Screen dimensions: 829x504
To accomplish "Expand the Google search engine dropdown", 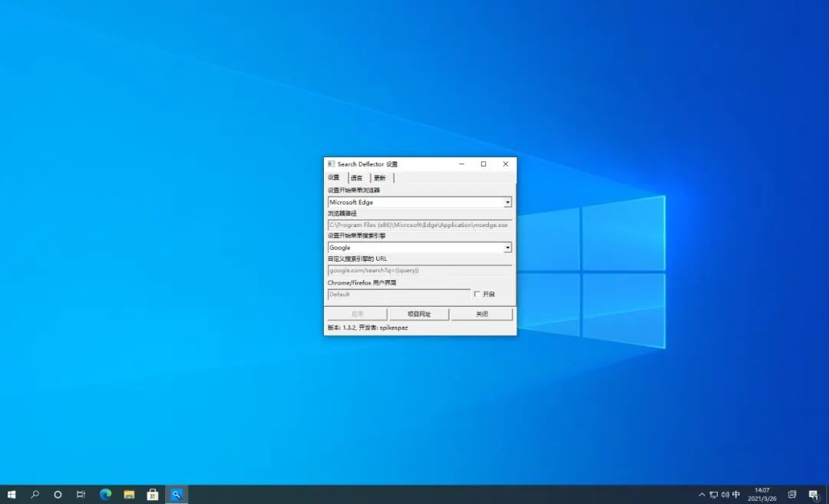I will pos(507,248).
